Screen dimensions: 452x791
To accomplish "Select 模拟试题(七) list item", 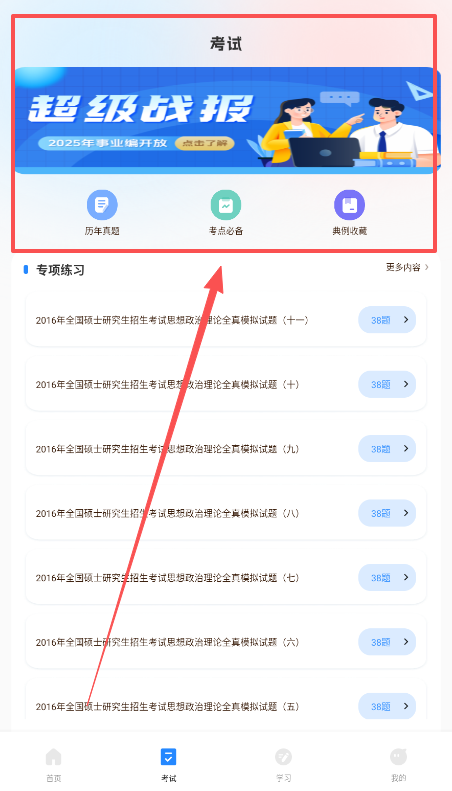I will (x=226, y=578).
